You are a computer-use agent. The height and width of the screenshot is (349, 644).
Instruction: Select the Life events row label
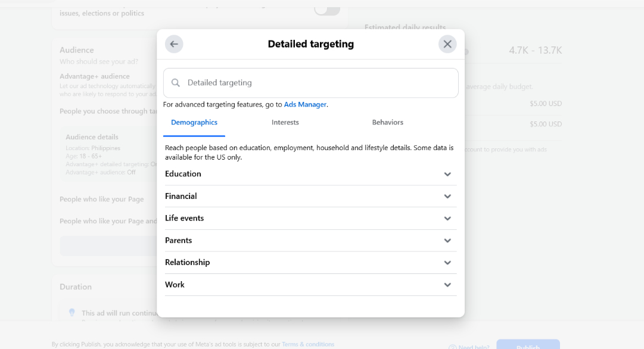(185, 219)
